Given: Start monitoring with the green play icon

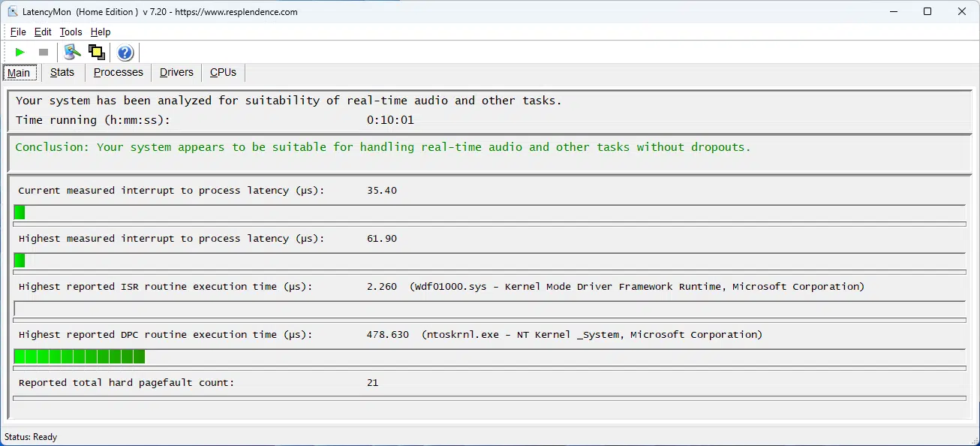Looking at the screenshot, I should click(x=20, y=52).
